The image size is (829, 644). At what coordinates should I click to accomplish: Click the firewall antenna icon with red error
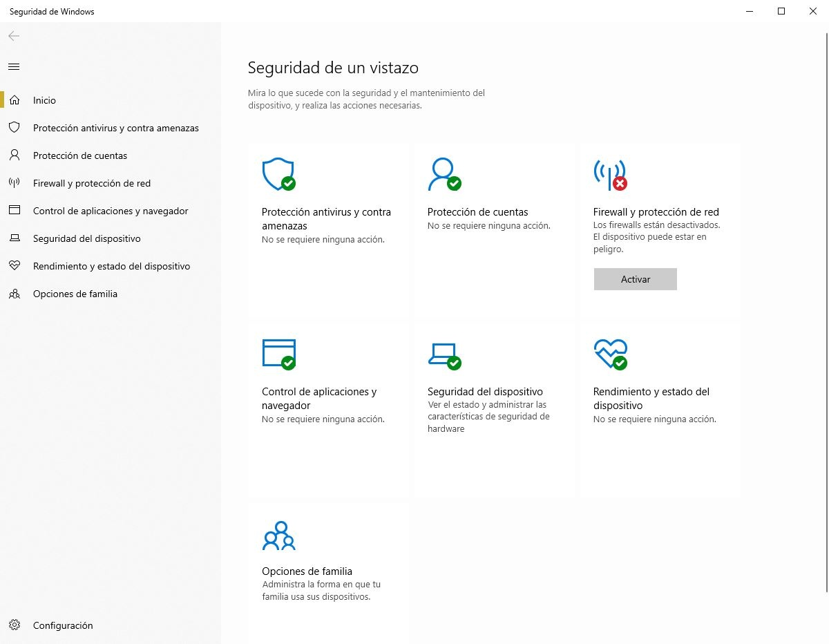pos(610,174)
